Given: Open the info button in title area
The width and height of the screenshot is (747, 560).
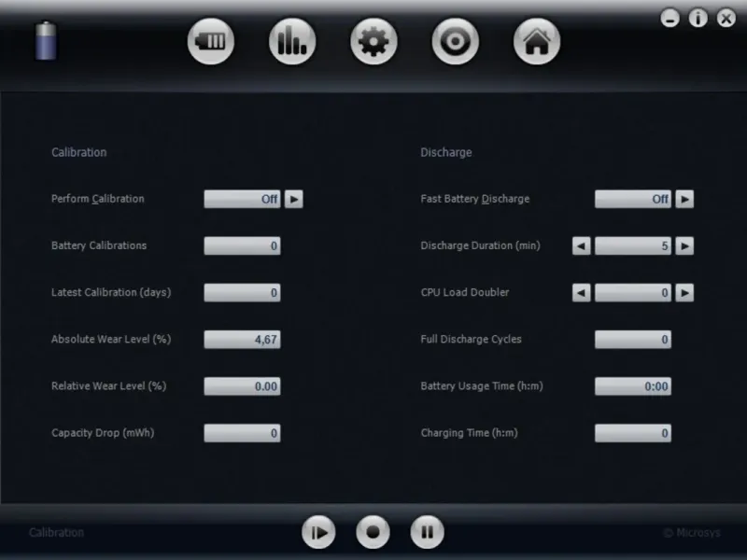Looking at the screenshot, I should click(x=698, y=19).
